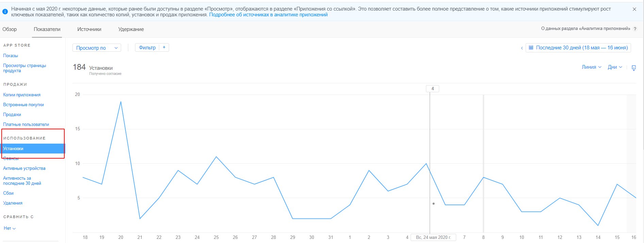
Task: Open the Сбои metric
Action: pos(8,193)
